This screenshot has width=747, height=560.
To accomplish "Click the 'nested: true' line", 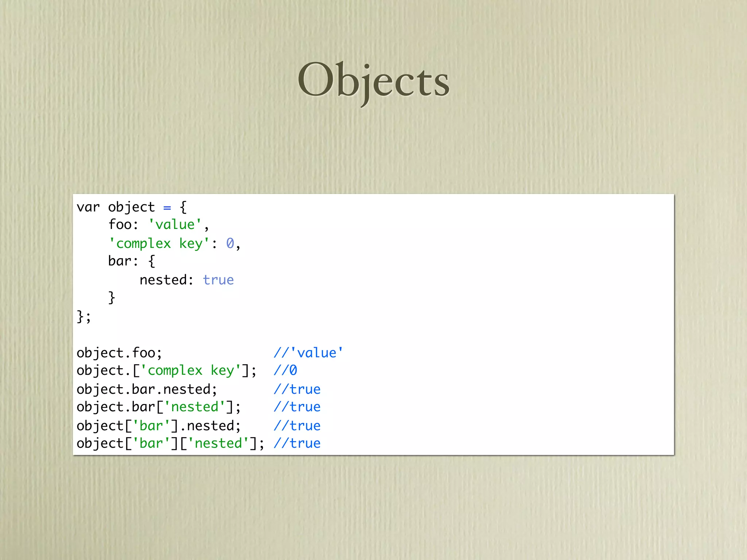I will coord(186,280).
